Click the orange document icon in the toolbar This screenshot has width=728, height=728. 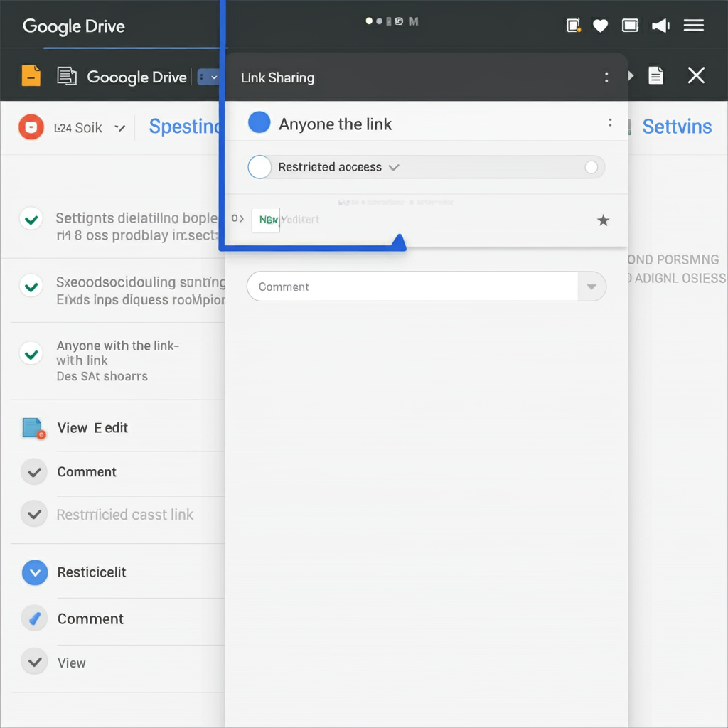[x=31, y=75]
